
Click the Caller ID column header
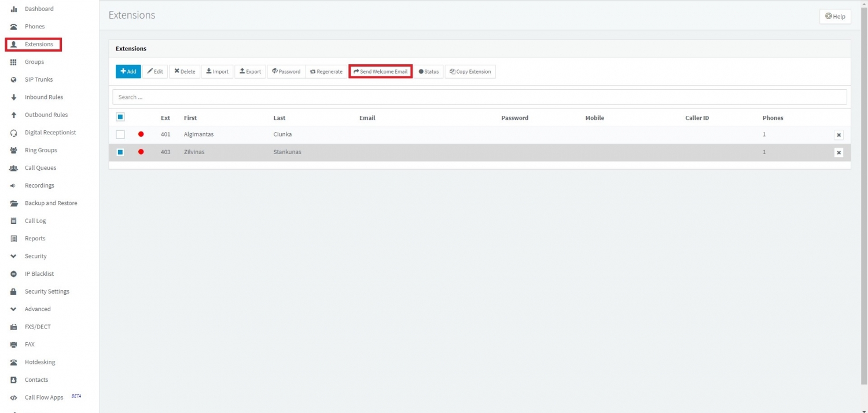(x=697, y=118)
